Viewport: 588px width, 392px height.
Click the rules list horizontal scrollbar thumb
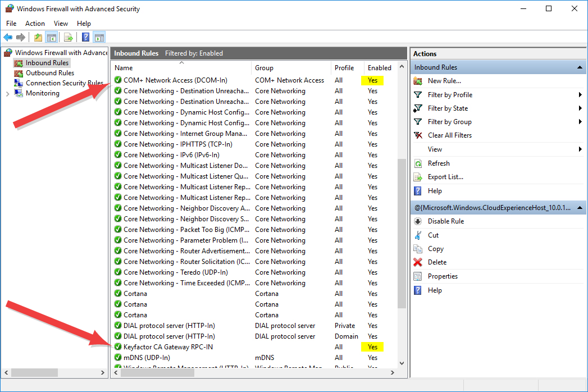tap(158, 372)
